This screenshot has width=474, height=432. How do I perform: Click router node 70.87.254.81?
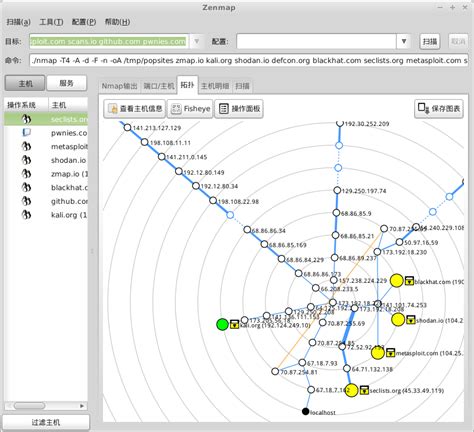(x=275, y=371)
